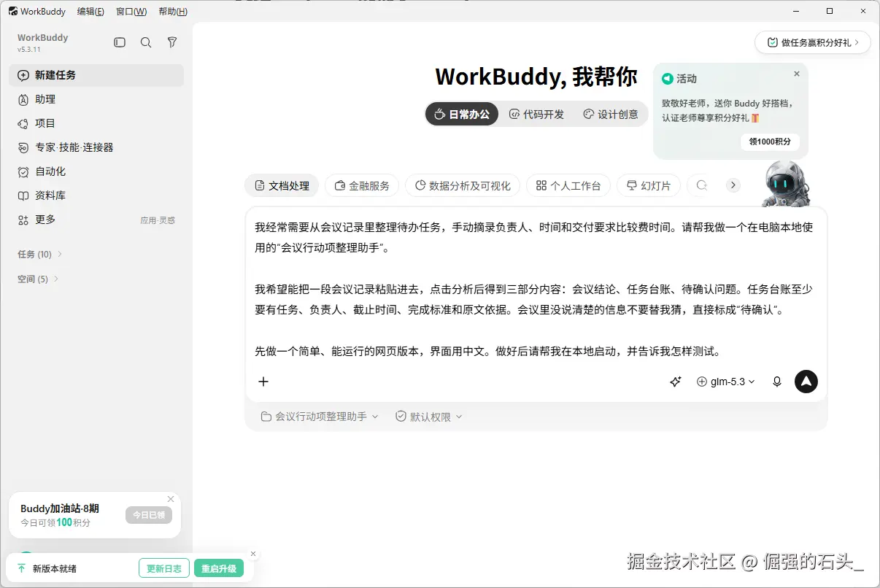Click the microphone voice input icon
This screenshot has height=588, width=880.
[x=777, y=382]
